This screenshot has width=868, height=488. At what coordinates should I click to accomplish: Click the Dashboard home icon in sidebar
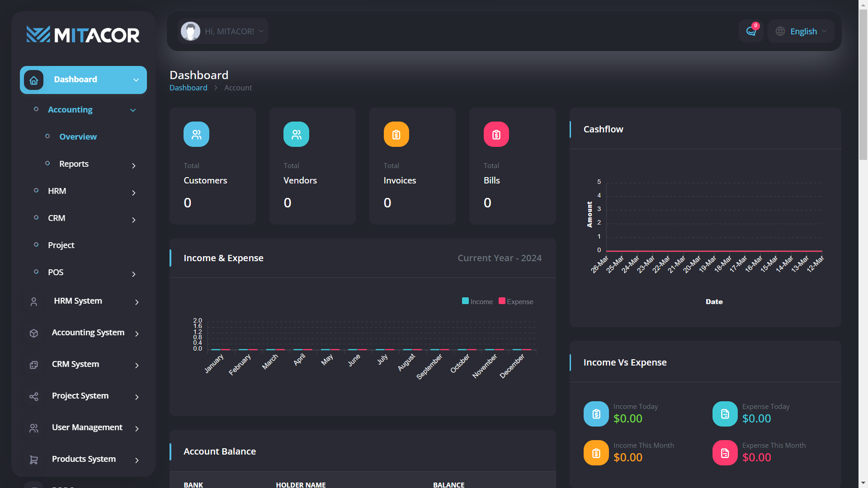click(x=34, y=80)
